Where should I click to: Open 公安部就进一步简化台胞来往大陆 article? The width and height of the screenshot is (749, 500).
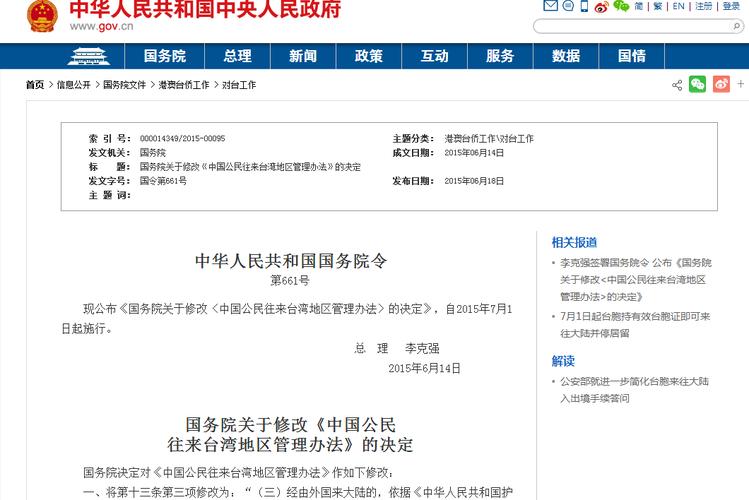pos(634,390)
